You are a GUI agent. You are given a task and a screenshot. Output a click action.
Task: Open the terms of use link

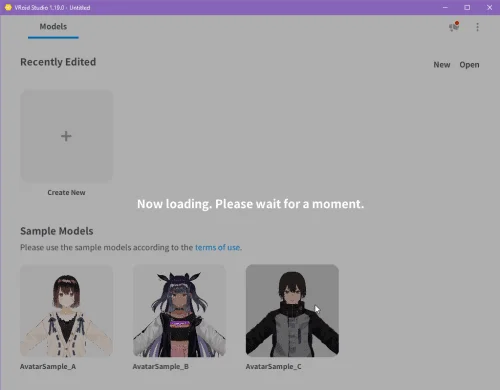point(217,247)
